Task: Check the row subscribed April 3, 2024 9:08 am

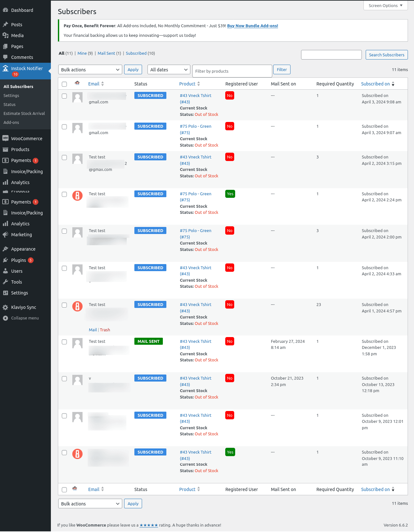Action: pos(64,96)
